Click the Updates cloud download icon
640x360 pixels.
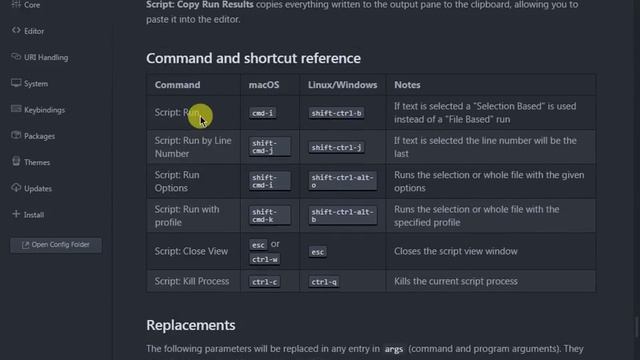[x=16, y=188]
